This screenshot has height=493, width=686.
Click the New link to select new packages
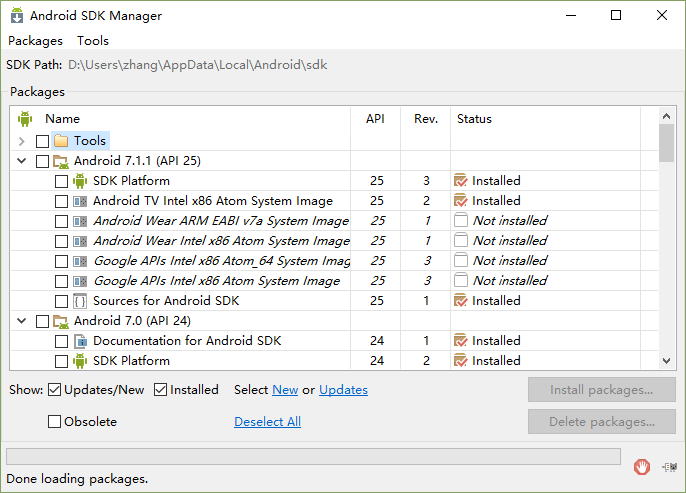(x=285, y=389)
